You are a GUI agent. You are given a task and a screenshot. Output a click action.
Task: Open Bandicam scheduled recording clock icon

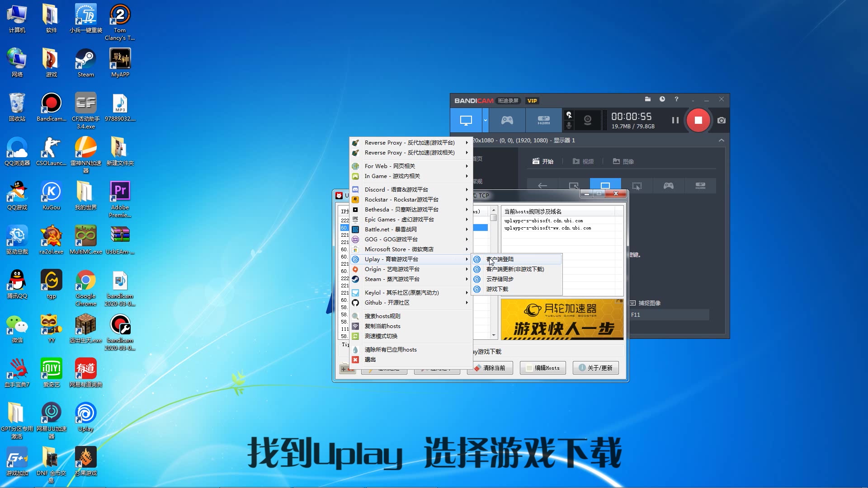click(x=662, y=99)
